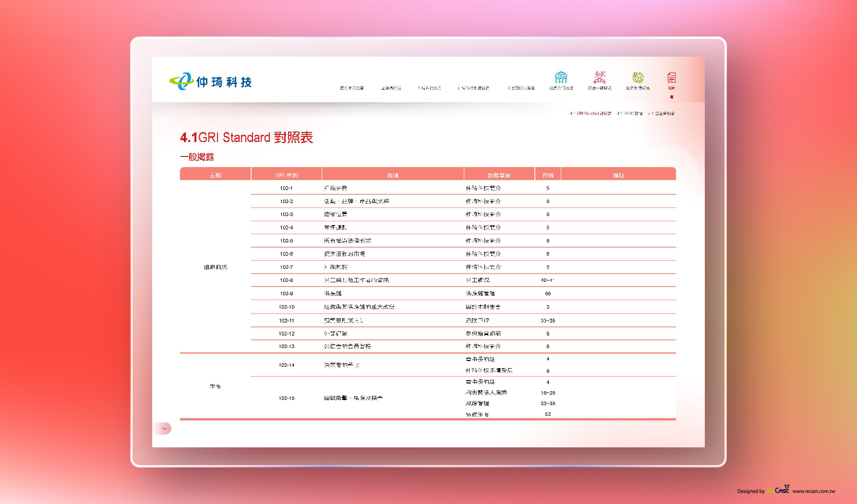Click the 102-7 code cell
The height and width of the screenshot is (504, 857).
(x=286, y=267)
